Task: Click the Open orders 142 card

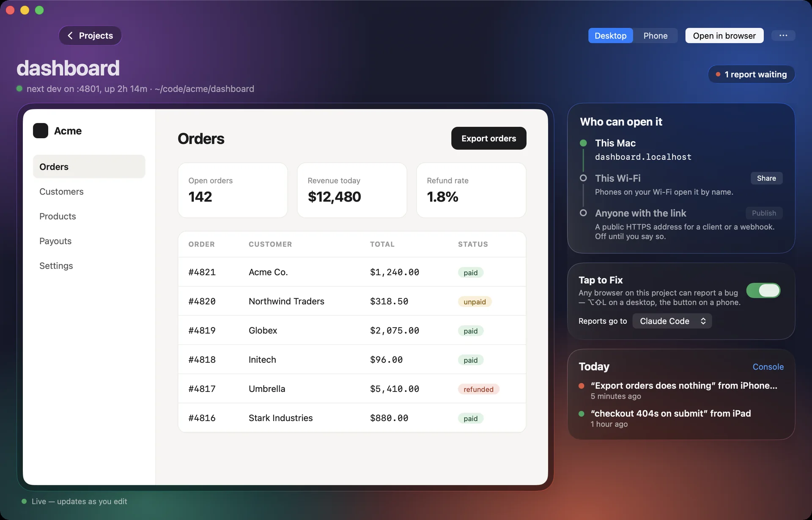Action: point(233,190)
